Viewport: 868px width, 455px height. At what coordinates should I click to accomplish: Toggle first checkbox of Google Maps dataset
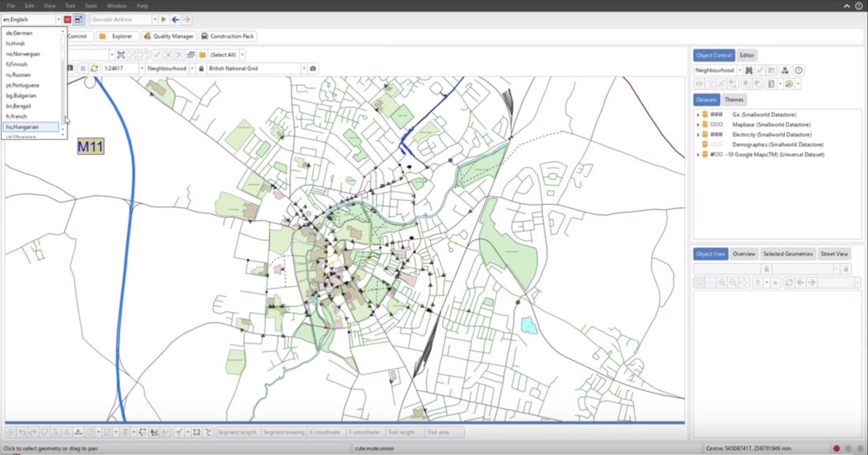pyautogui.click(x=713, y=155)
